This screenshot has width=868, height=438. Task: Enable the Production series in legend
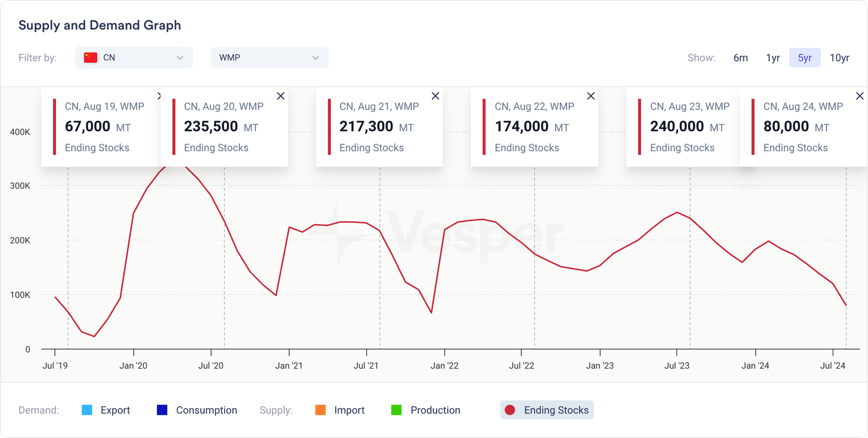(425, 410)
